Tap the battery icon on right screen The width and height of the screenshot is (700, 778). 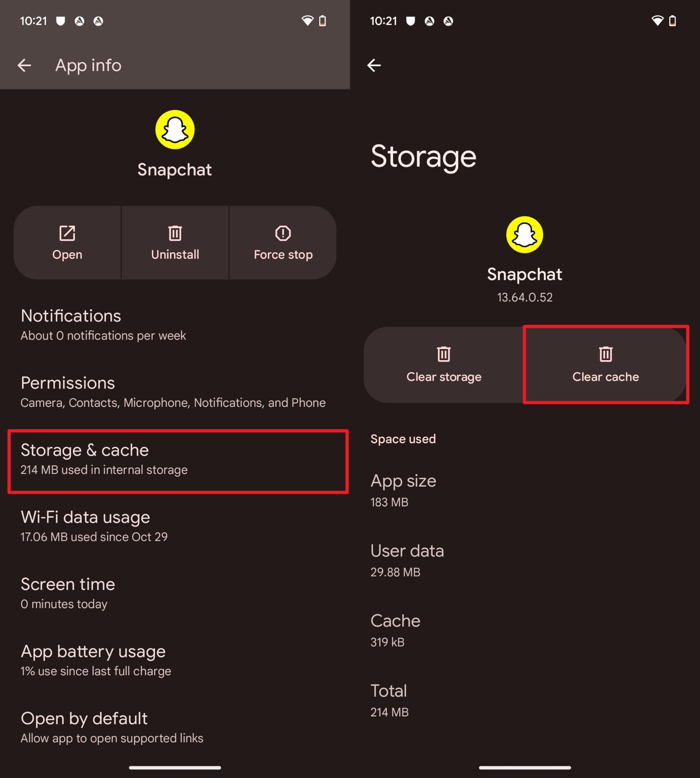(672, 21)
